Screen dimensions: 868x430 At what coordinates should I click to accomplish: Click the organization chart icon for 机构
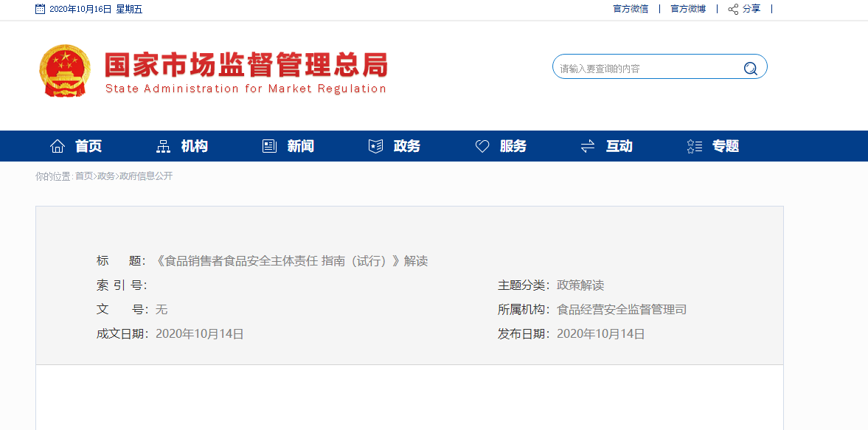163,146
